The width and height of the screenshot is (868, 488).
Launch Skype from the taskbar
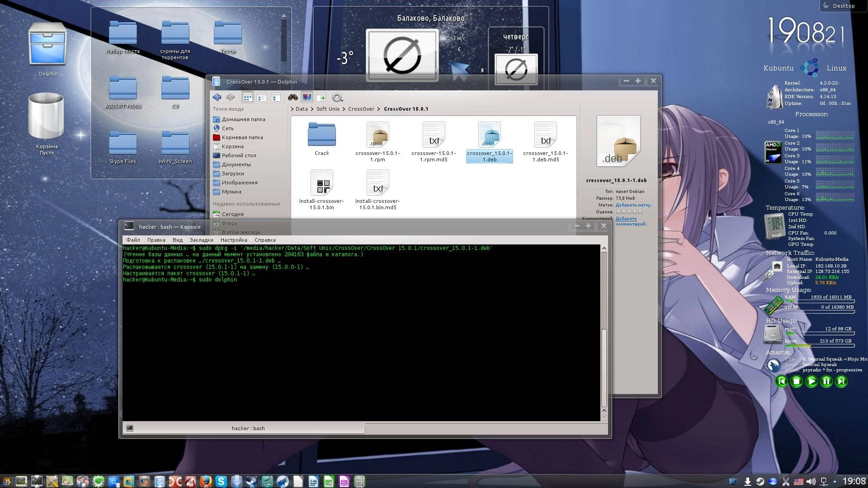(x=221, y=482)
